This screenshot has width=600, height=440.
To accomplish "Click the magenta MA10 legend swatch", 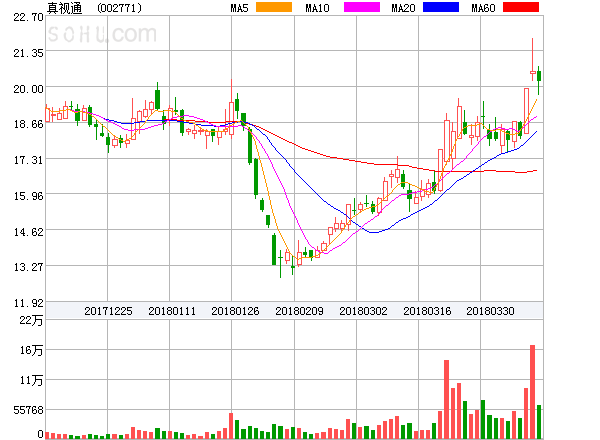I will click(362, 7).
